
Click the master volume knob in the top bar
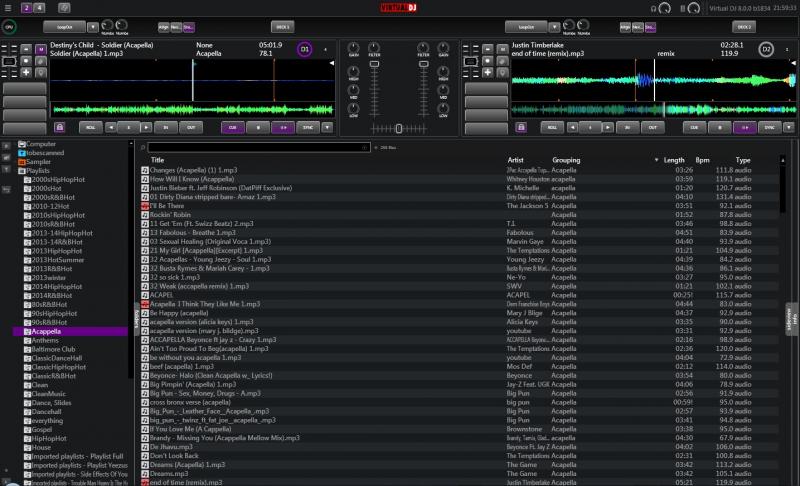[693, 8]
